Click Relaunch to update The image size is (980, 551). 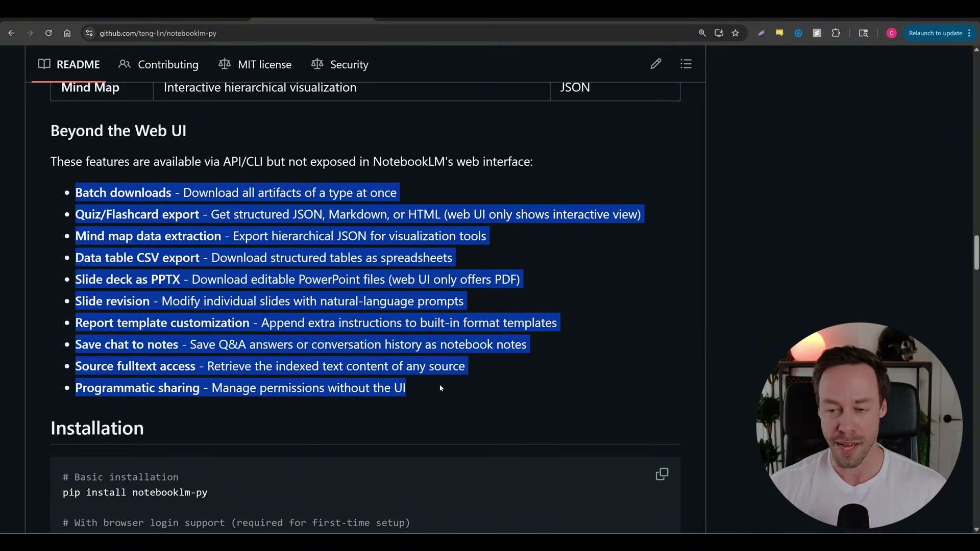(935, 33)
